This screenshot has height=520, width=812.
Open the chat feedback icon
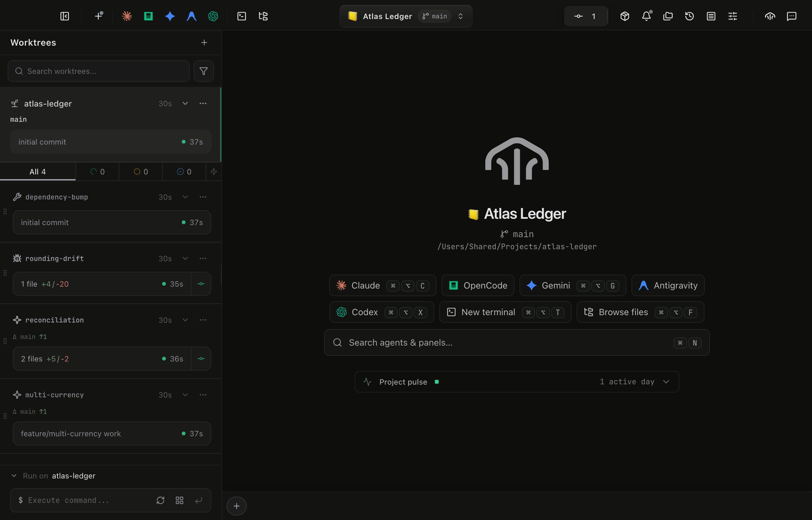pos(791,16)
